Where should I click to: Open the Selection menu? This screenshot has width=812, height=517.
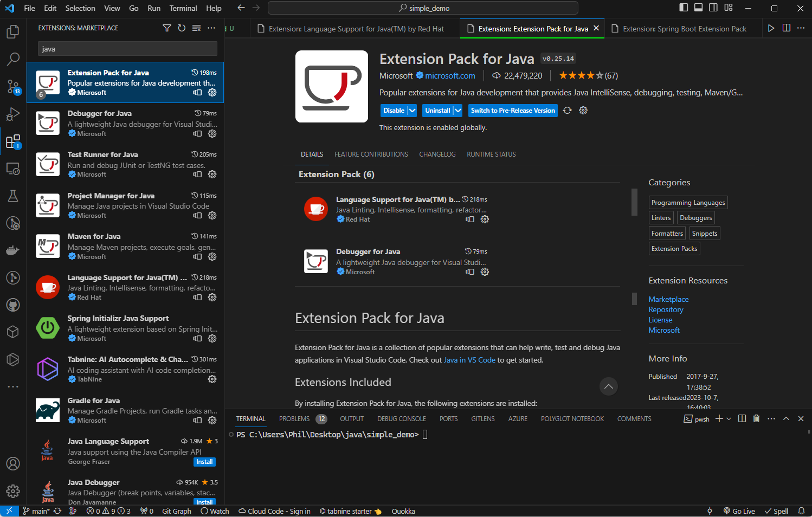pyautogui.click(x=80, y=8)
